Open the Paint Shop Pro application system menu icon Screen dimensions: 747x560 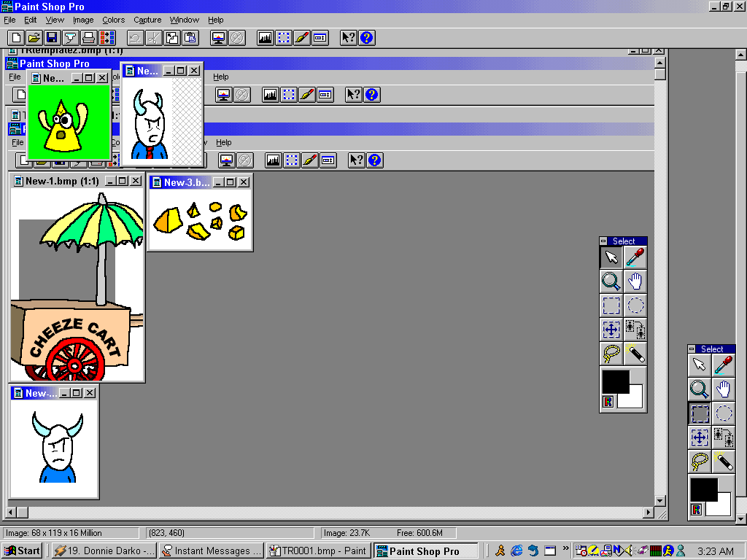point(7,7)
